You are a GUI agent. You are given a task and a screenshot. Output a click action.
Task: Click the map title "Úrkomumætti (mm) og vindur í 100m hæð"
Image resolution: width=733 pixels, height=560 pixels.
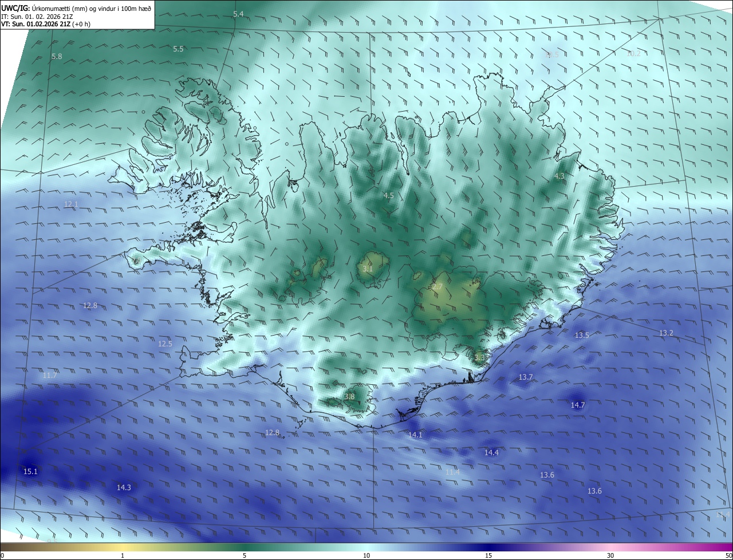(92, 7)
